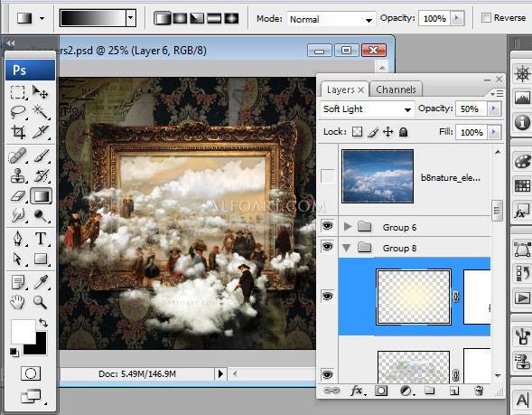Swap foreground and background colors
The height and width of the screenshot is (415, 532).
(x=43, y=322)
